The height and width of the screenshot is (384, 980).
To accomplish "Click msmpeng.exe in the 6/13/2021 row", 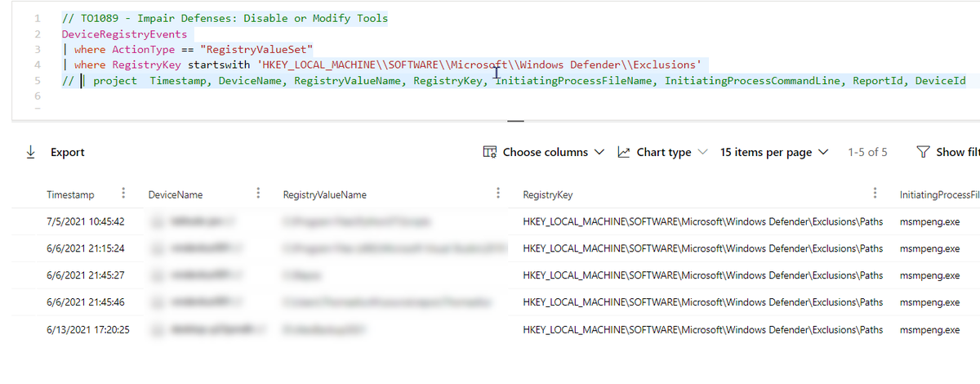I will pyautogui.click(x=929, y=329).
